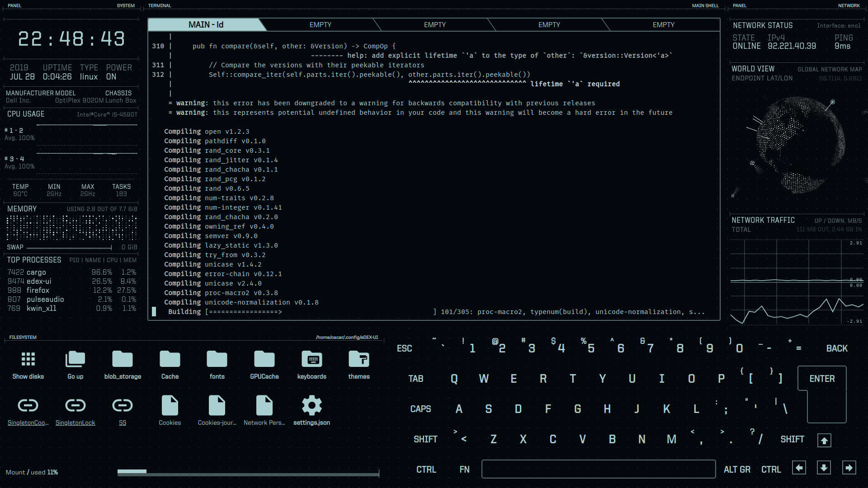
Task: Click the disk usage progress bar
Action: coord(248,473)
